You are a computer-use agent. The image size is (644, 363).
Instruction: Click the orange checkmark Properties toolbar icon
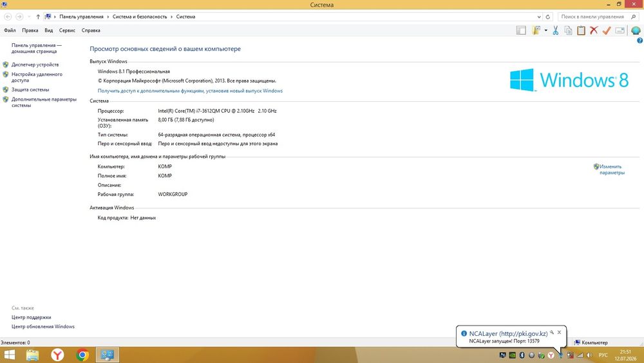(607, 30)
